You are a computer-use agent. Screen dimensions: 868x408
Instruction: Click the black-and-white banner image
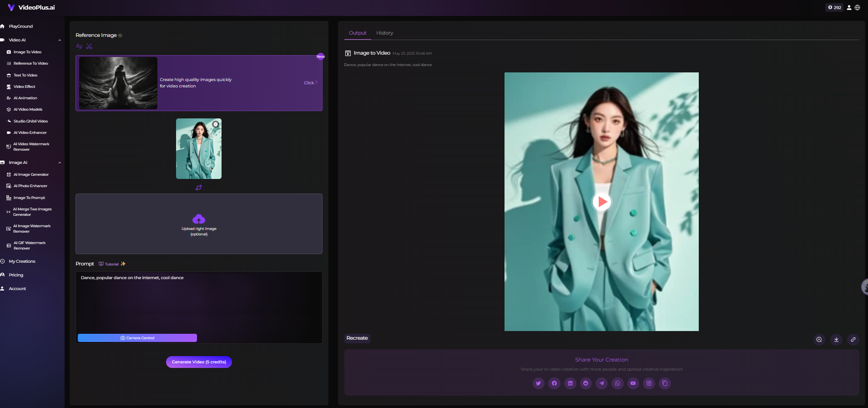tap(118, 83)
